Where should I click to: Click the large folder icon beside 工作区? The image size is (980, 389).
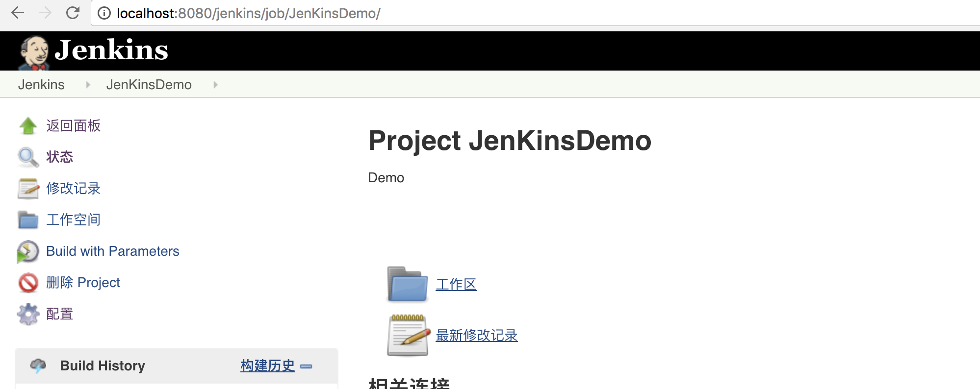407,284
